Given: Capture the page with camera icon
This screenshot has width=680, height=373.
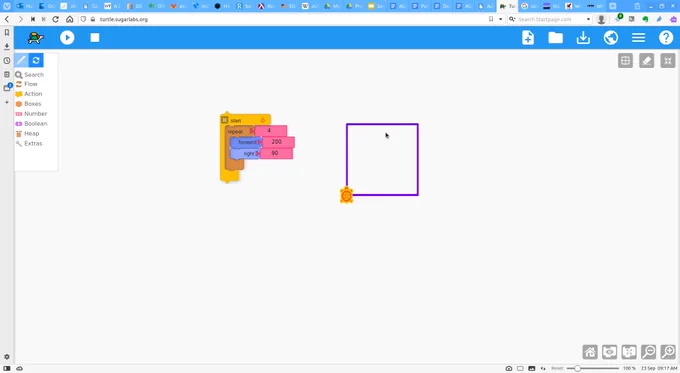Looking at the screenshot, I should tap(509, 368).
